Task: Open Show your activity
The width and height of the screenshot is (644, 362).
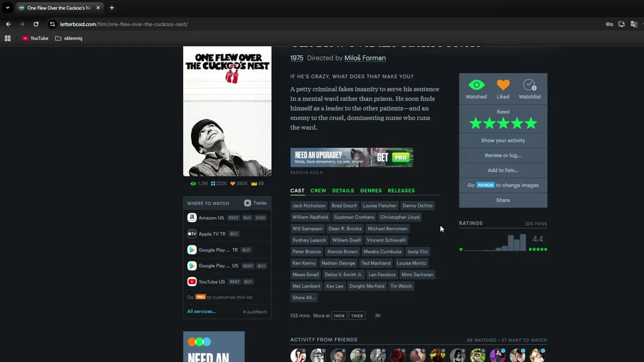Action: (x=503, y=140)
